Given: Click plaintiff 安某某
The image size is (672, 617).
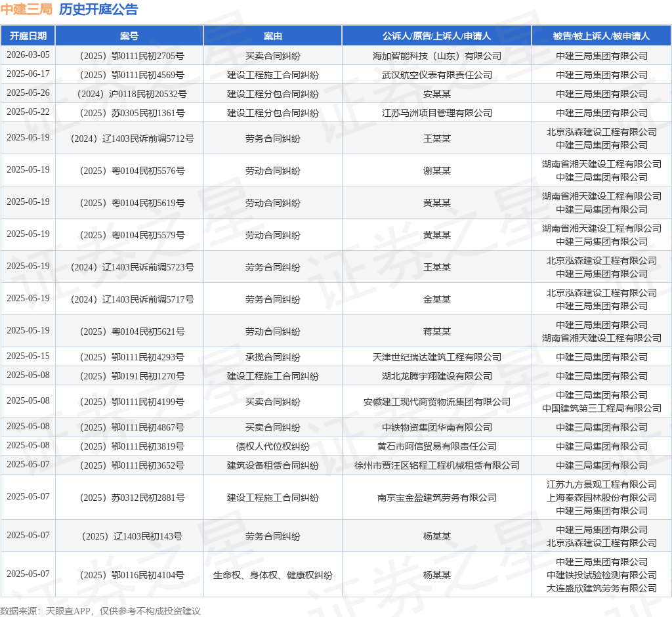Looking at the screenshot, I should 436,94.
